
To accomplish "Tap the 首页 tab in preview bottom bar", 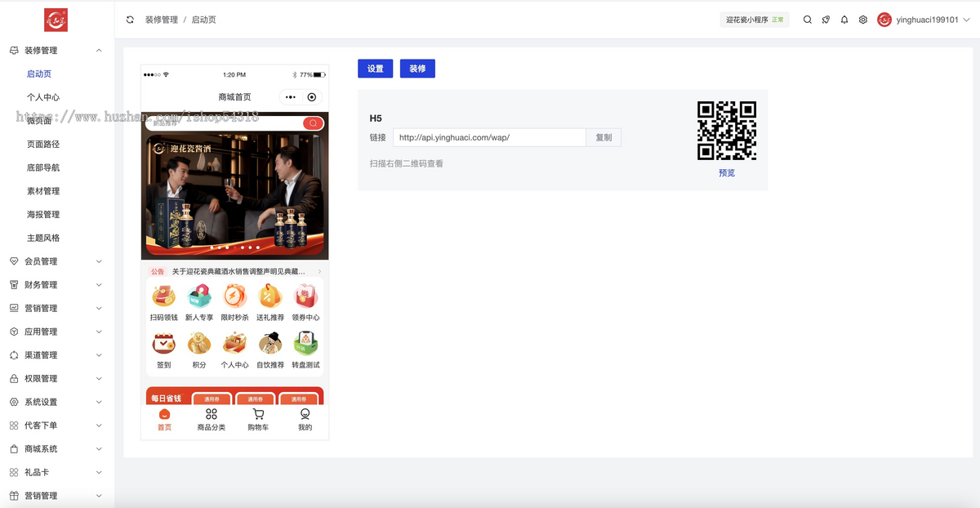I will pyautogui.click(x=165, y=420).
